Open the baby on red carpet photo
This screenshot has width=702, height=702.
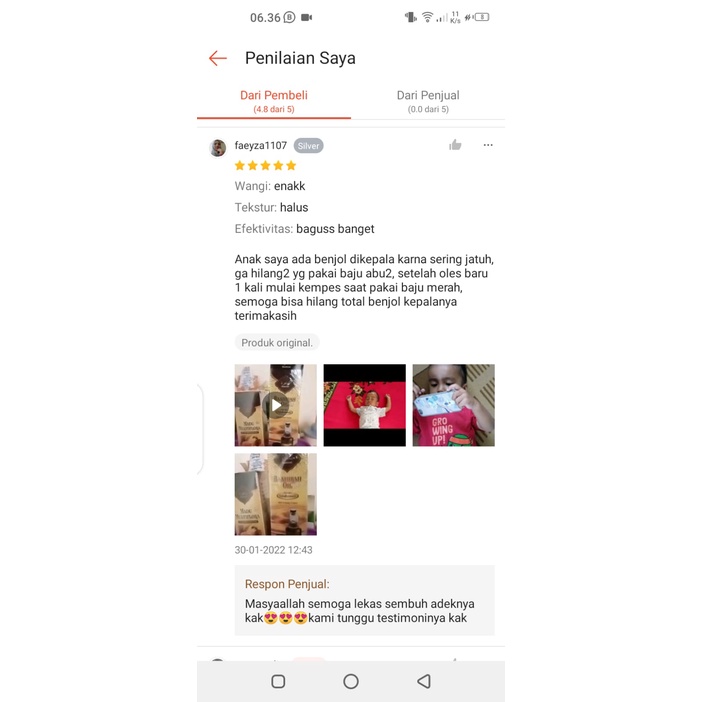click(x=364, y=405)
